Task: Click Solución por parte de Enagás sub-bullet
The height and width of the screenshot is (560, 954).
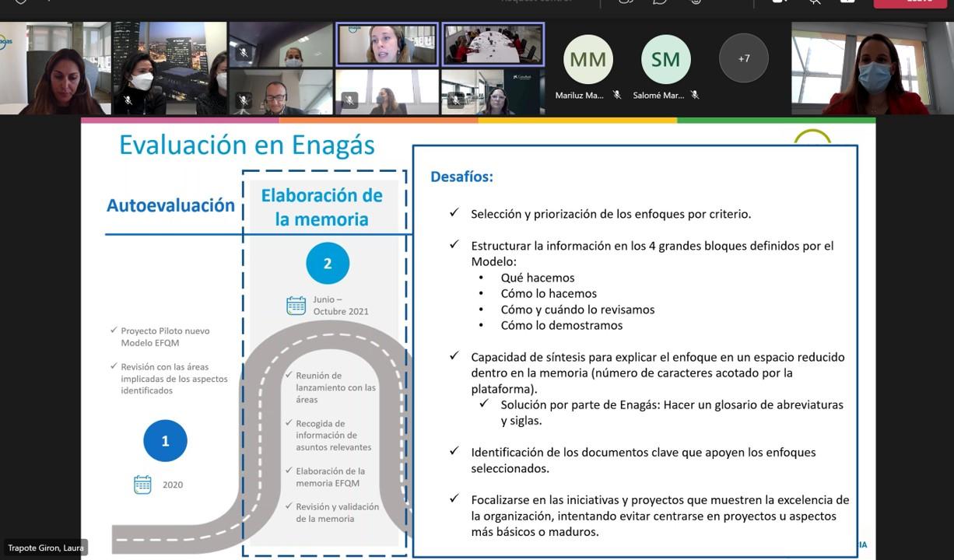Action: (672, 412)
